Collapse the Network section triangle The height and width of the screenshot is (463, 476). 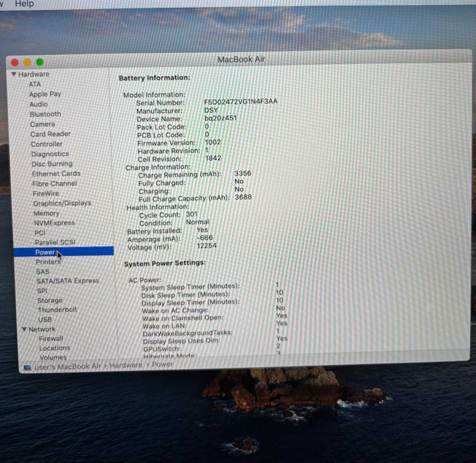(x=24, y=329)
